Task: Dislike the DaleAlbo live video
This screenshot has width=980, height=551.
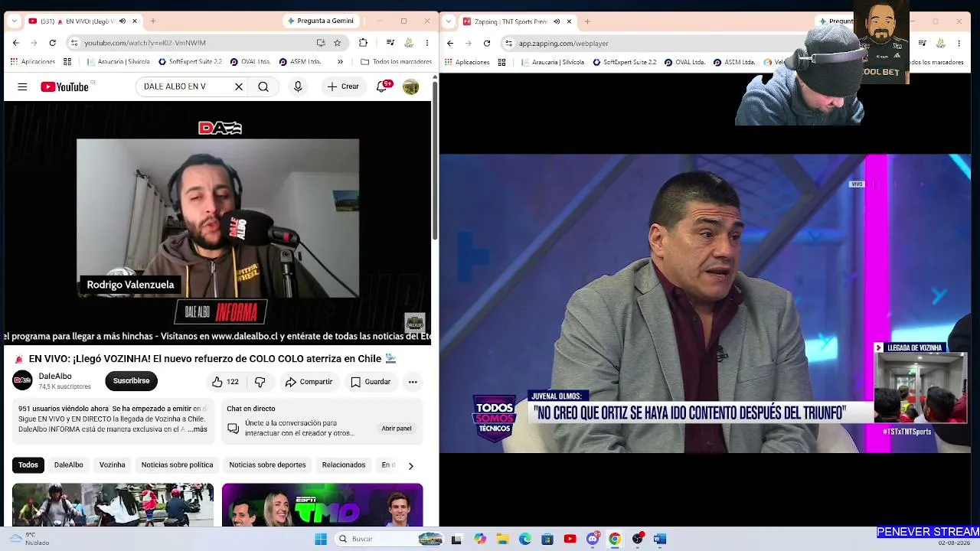Action: tap(260, 382)
